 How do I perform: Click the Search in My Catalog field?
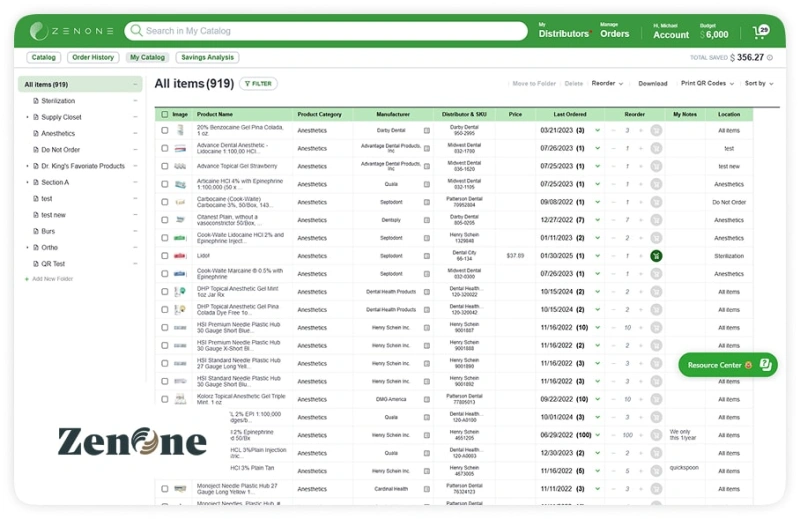click(330, 31)
